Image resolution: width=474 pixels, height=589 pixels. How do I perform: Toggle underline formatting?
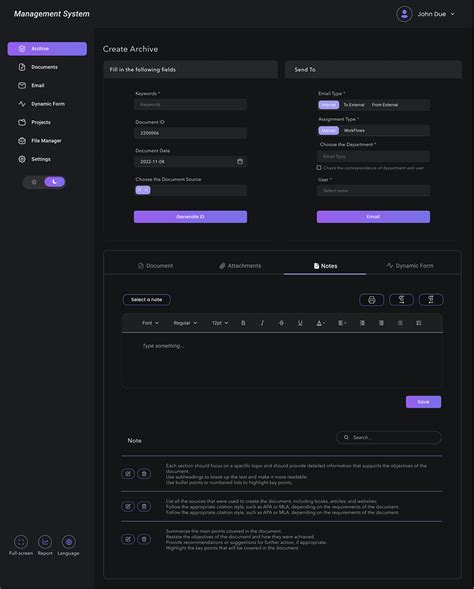coord(300,323)
